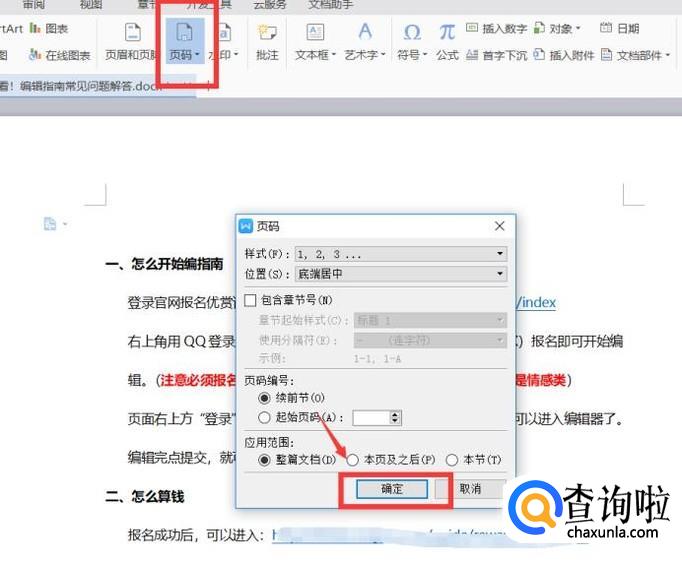Screen dimensions: 682x563
Task: Open the 云服务 ribbon tab
Action: pyautogui.click(x=270, y=4)
